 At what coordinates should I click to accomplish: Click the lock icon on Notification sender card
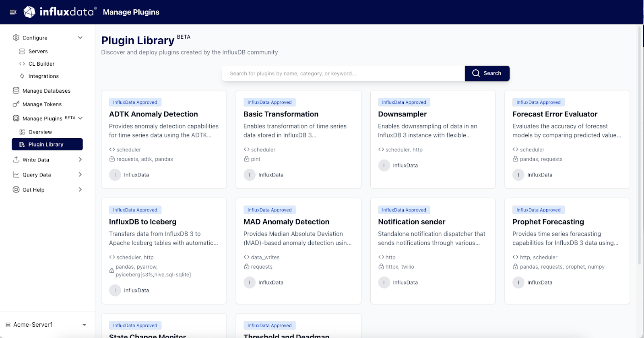click(381, 267)
